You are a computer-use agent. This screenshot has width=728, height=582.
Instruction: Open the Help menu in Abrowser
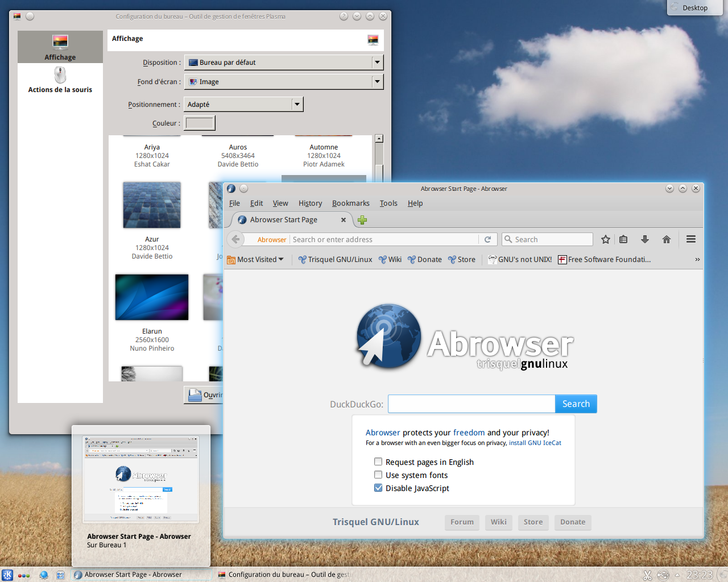click(415, 203)
